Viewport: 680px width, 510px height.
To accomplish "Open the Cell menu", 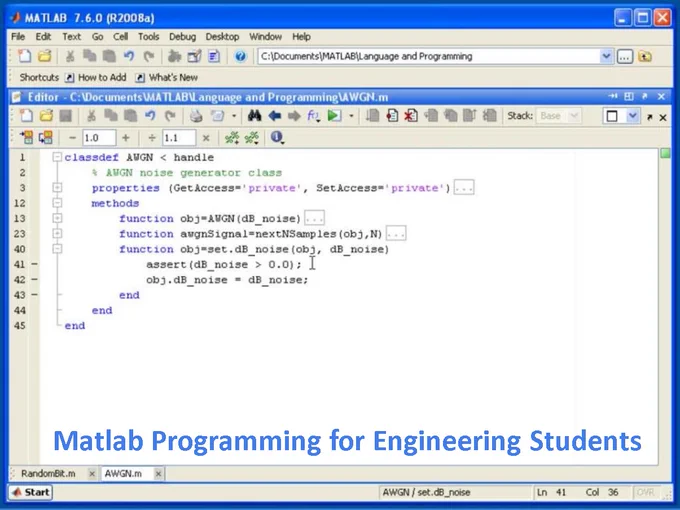I will click(x=121, y=37).
